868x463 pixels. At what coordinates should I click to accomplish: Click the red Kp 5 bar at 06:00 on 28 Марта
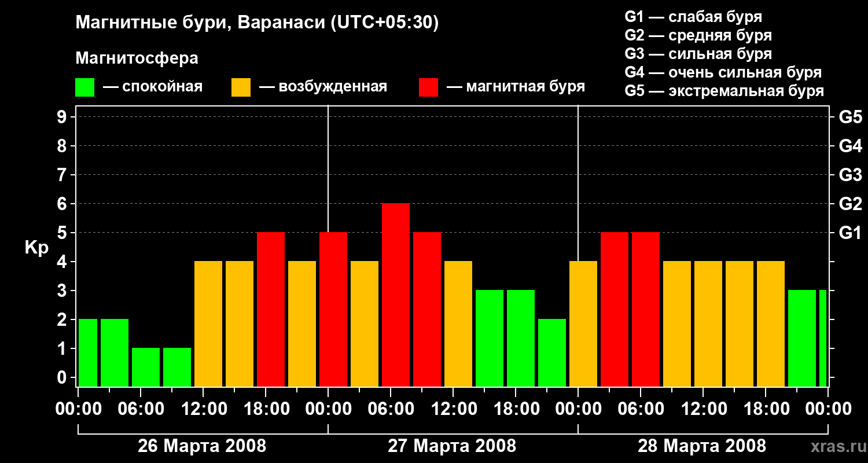(x=646, y=310)
